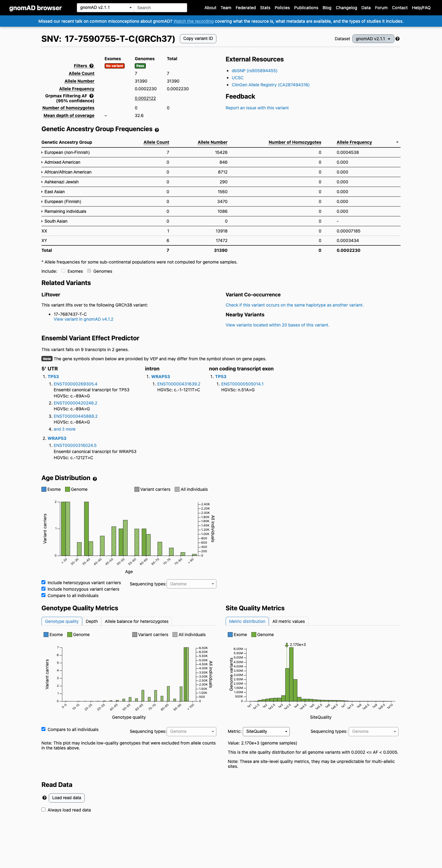Click the help icon next to Dataset selector
442x868 pixels.
(x=397, y=39)
